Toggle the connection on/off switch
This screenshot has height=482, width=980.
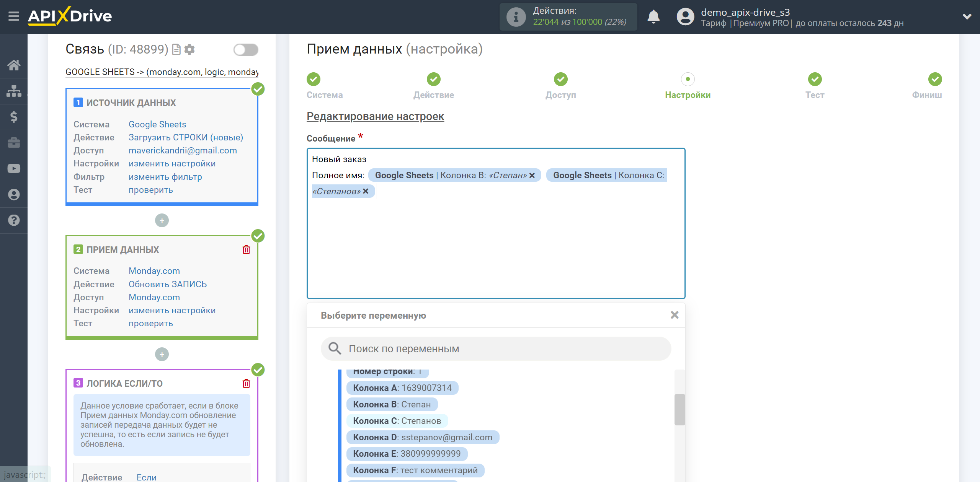tap(246, 49)
